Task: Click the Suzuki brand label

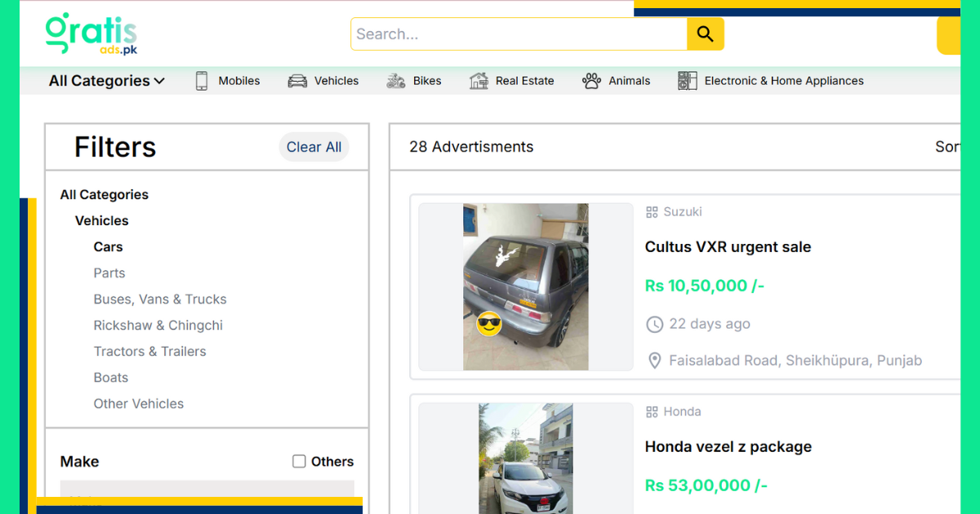Action: (683, 212)
